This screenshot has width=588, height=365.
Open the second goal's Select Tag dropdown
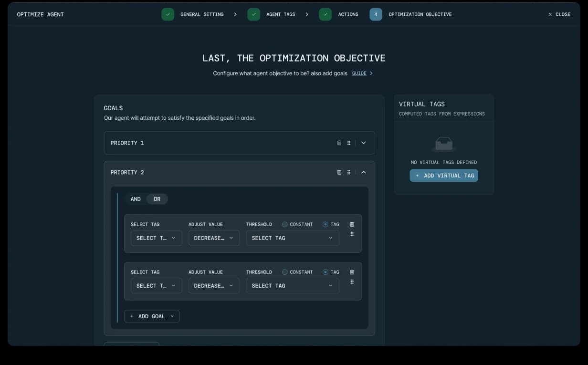tap(156, 286)
